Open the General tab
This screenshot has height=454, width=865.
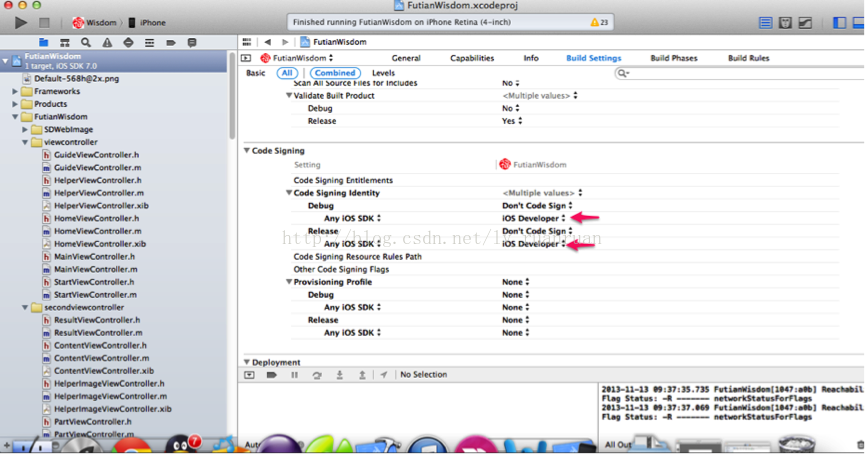pos(406,58)
